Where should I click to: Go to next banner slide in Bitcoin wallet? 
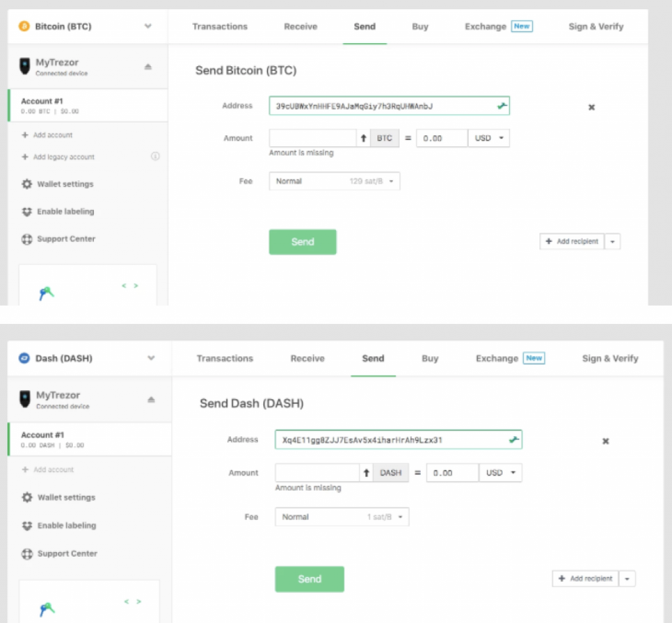pos(136,285)
